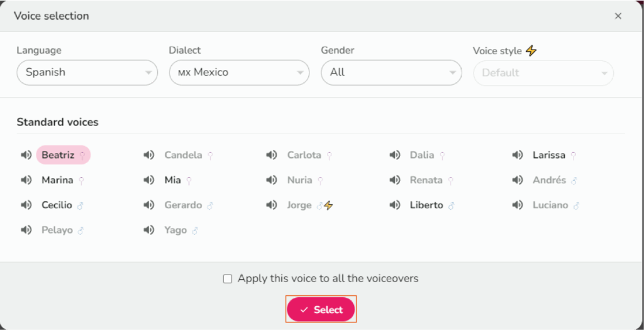Preview the Jorge voice audio

272,205
